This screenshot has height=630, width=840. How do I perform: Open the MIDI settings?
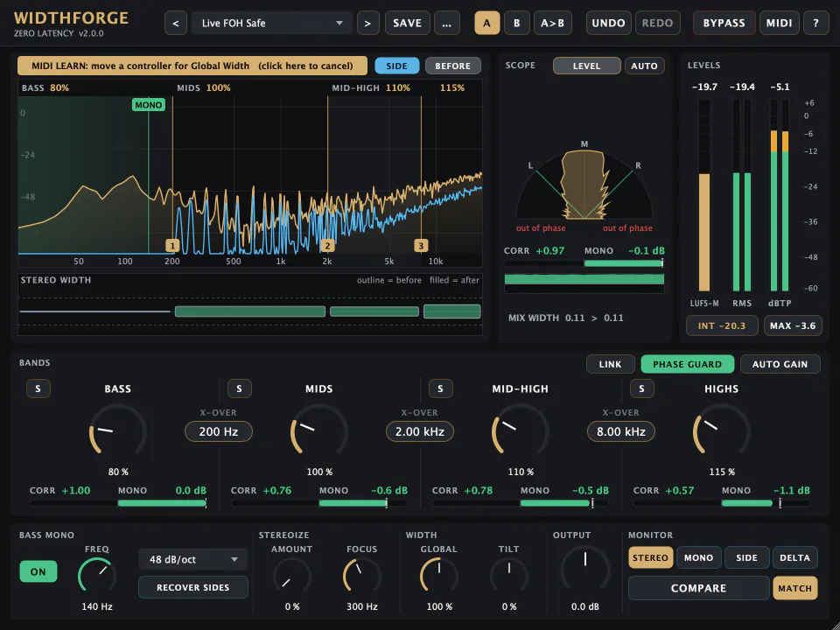pos(779,23)
